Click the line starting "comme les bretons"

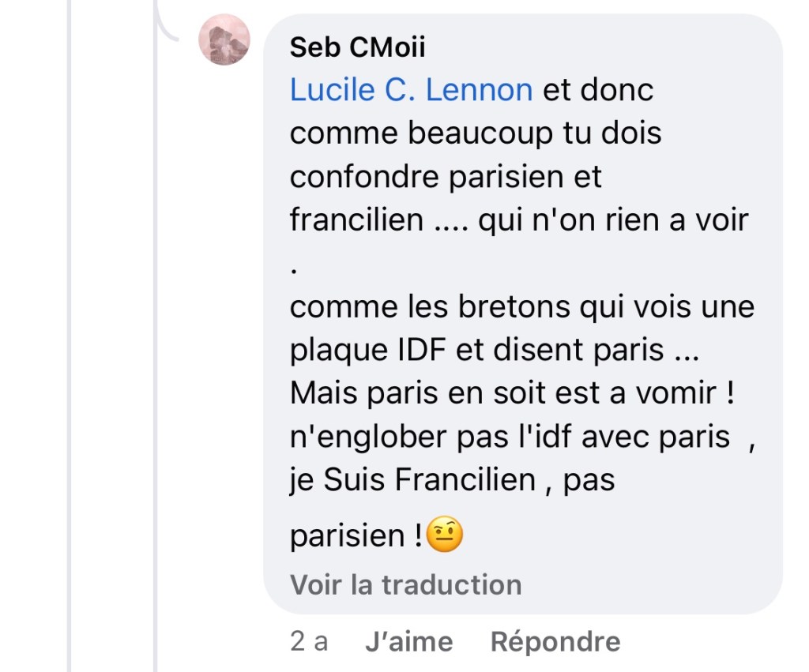pos(521,306)
